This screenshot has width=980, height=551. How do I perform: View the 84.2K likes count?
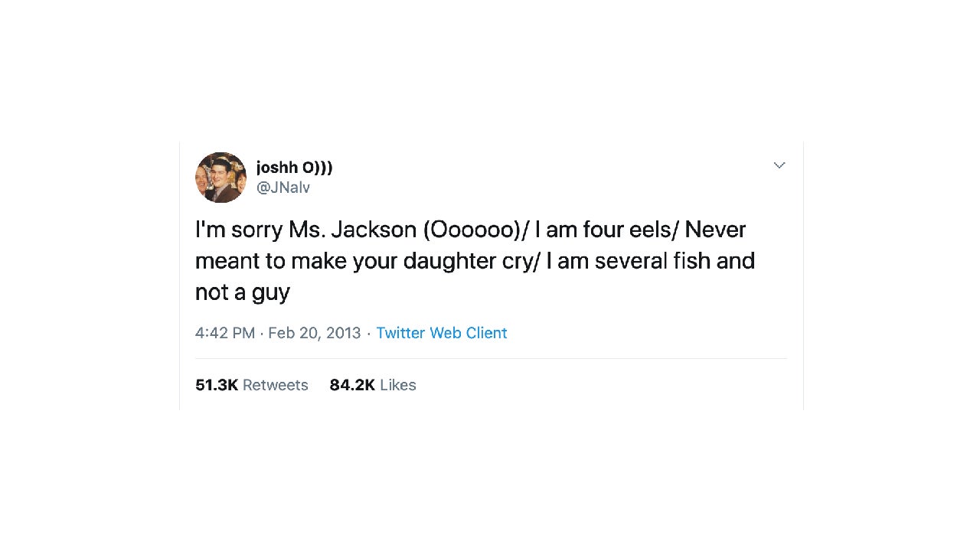(352, 385)
